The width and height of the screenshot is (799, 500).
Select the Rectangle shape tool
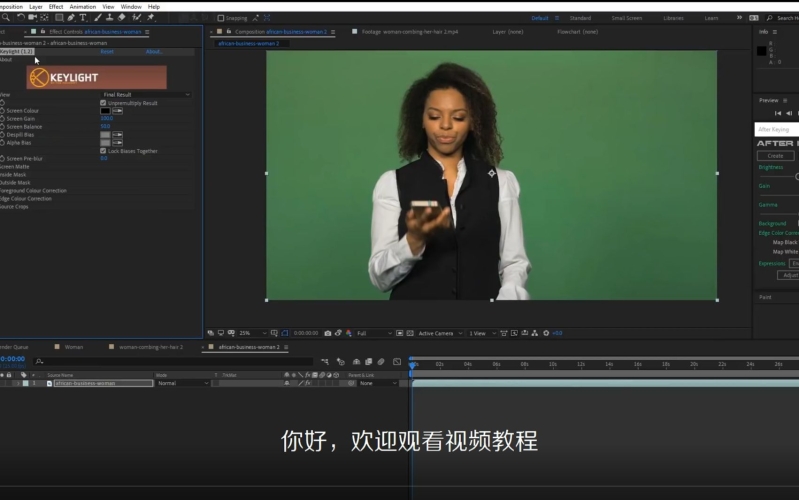click(x=59, y=17)
